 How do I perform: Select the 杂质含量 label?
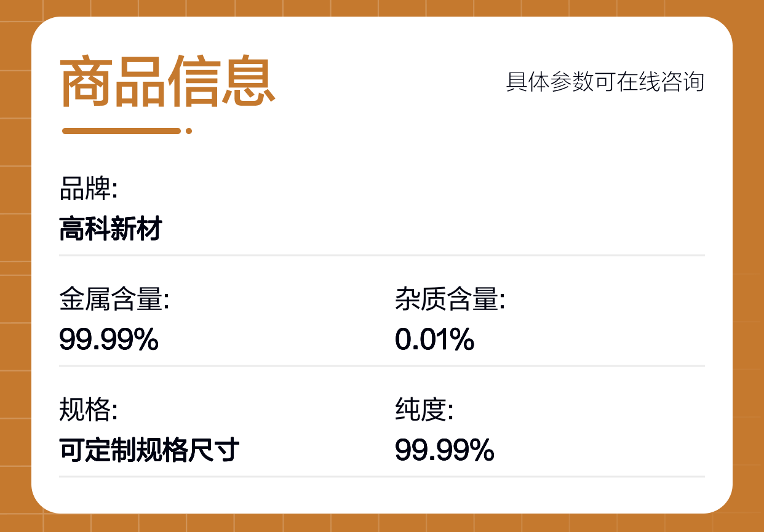tap(450, 300)
